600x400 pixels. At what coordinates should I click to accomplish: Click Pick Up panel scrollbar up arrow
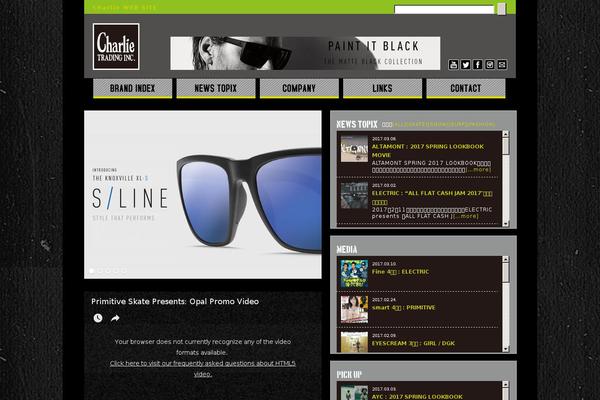click(x=506, y=384)
